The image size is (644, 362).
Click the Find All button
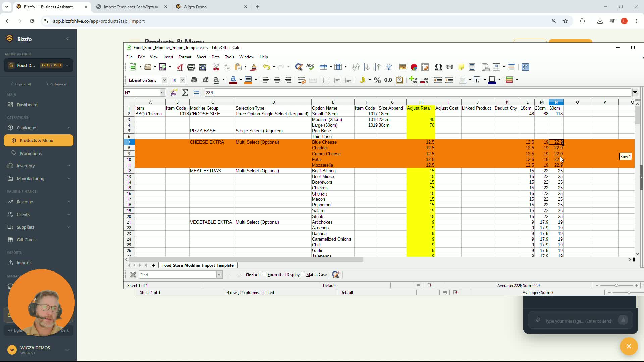252,275
